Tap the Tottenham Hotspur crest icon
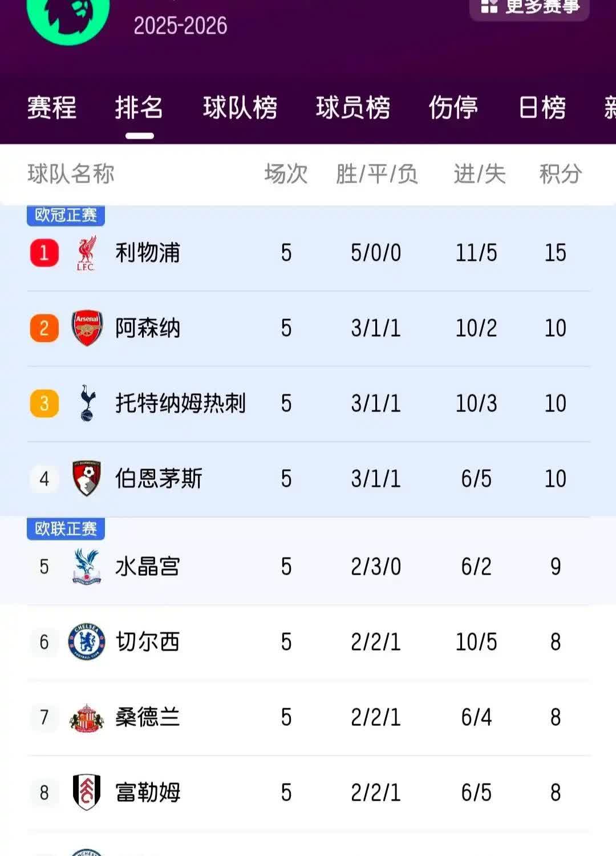The width and height of the screenshot is (616, 856). tap(87, 403)
